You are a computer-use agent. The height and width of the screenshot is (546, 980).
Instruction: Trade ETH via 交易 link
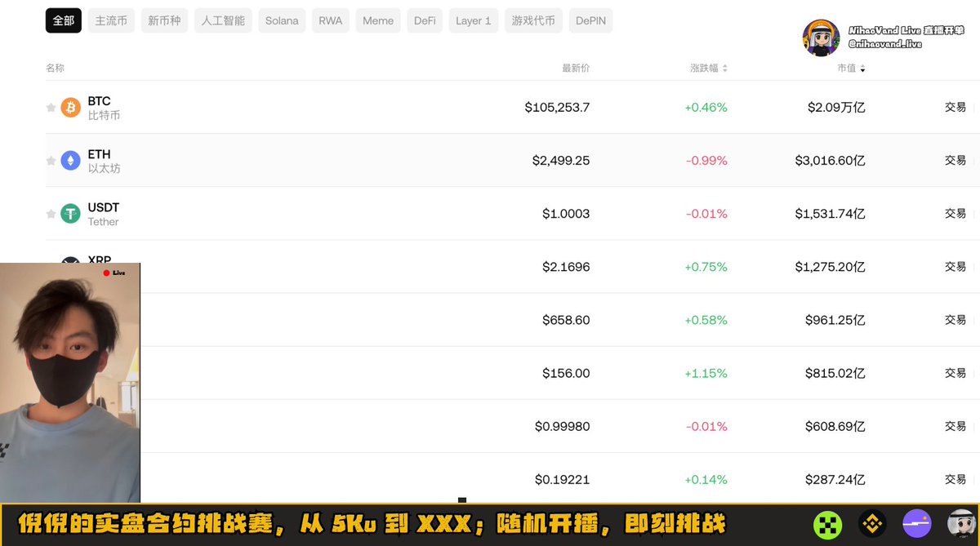(x=955, y=160)
